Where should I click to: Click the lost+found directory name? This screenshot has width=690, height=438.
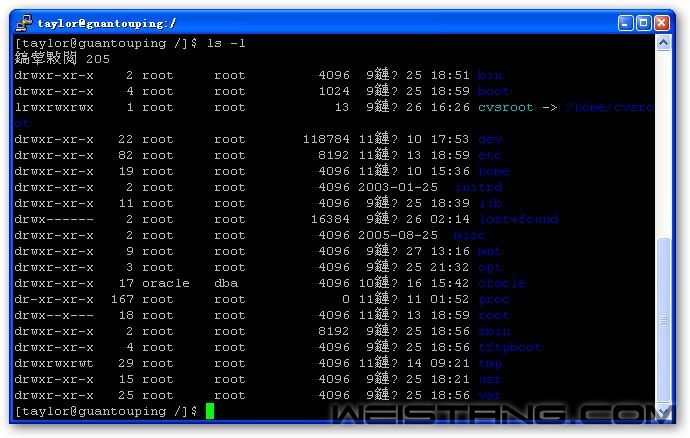tap(517, 219)
